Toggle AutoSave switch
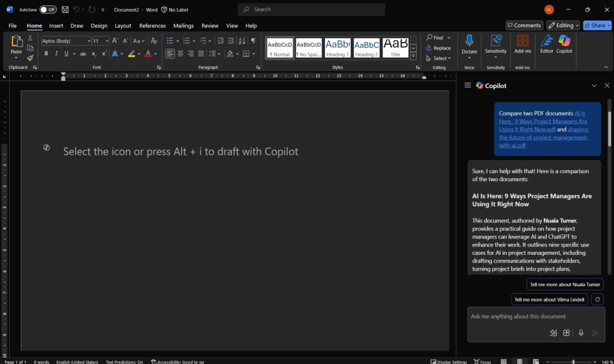The image size is (614, 364). tap(48, 10)
